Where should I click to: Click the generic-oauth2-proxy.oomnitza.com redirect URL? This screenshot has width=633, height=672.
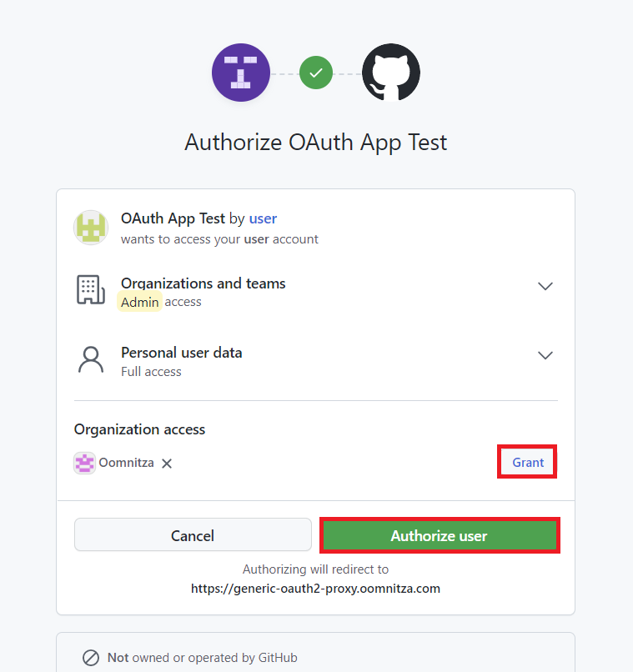coord(315,588)
